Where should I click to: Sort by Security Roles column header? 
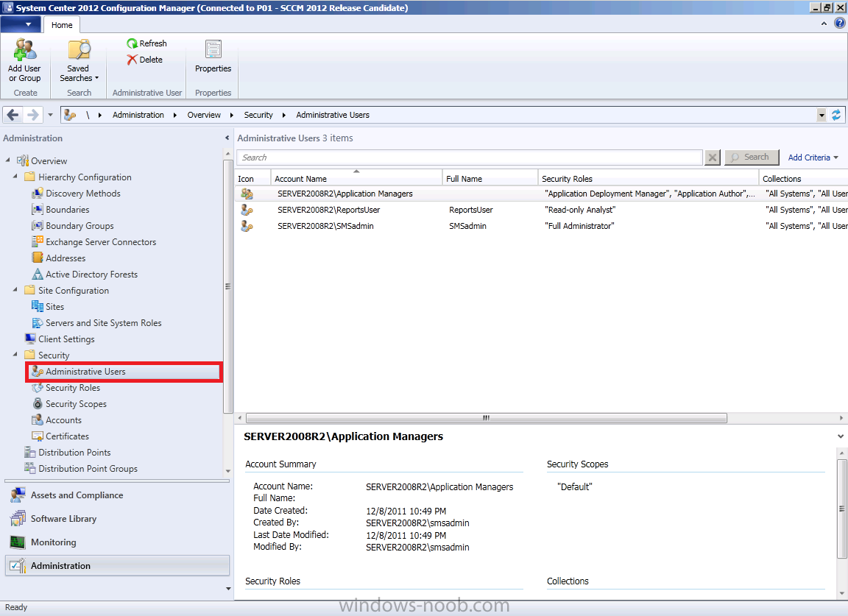(x=648, y=179)
